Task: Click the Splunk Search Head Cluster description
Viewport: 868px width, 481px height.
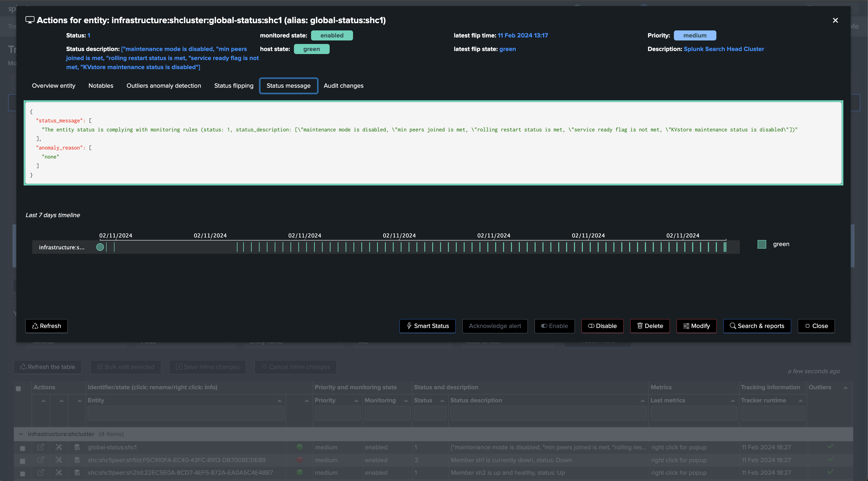Action: tap(723, 49)
